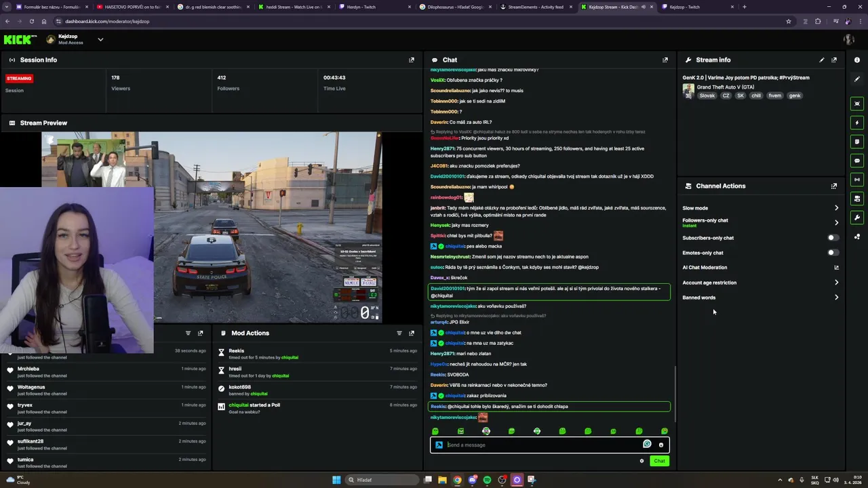Edit stream info with pencil icon in panel header
Image resolution: width=868 pixels, height=488 pixels.
pos(822,60)
